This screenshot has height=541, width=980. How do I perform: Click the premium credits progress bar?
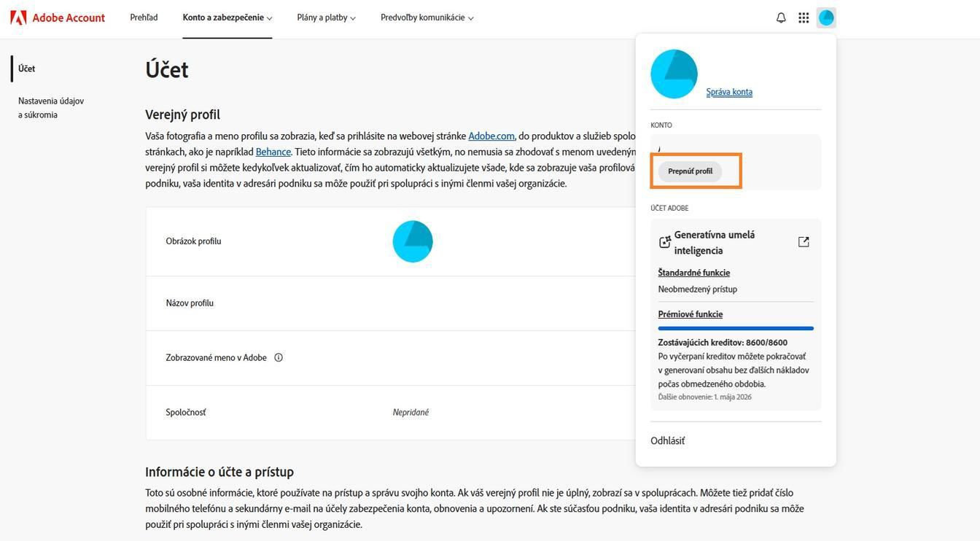(x=736, y=329)
